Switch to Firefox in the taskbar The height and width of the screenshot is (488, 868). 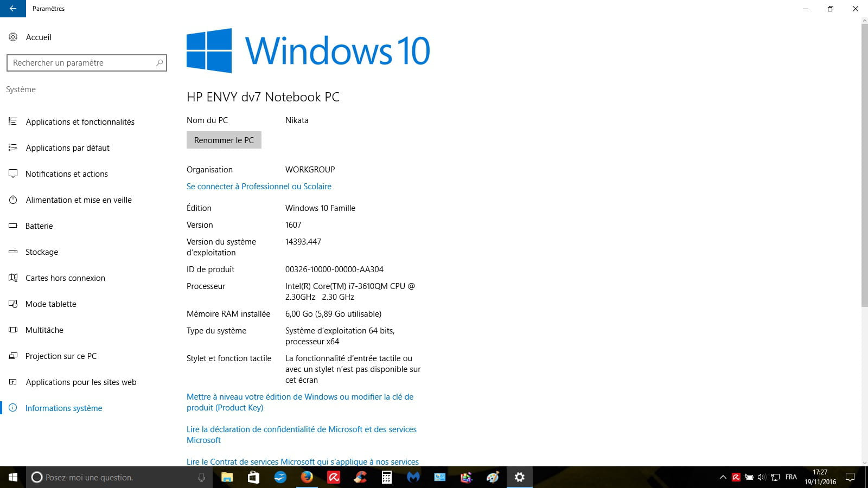tap(307, 477)
